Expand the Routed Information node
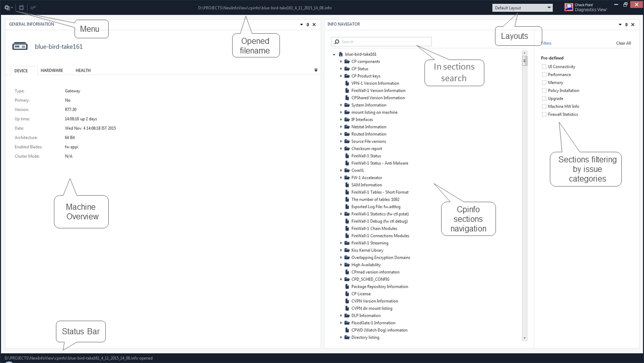The image size is (644, 363). coord(341,134)
